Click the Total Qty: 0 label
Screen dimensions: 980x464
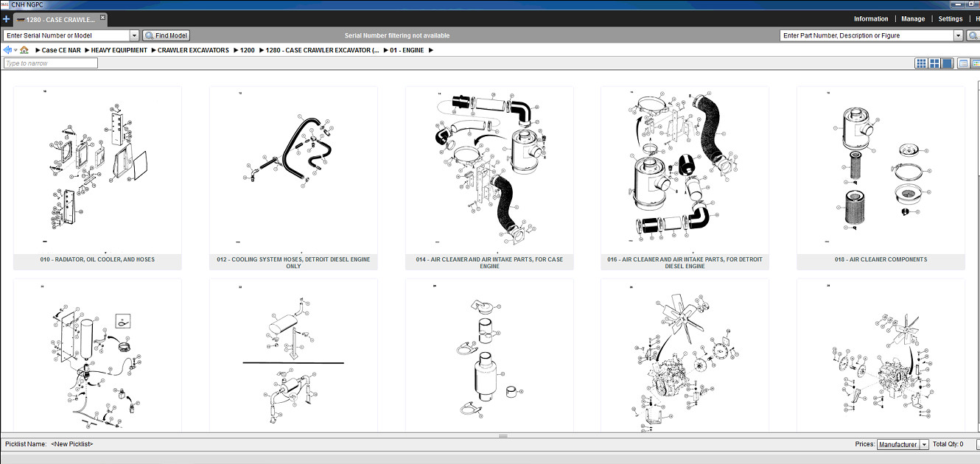pyautogui.click(x=948, y=444)
